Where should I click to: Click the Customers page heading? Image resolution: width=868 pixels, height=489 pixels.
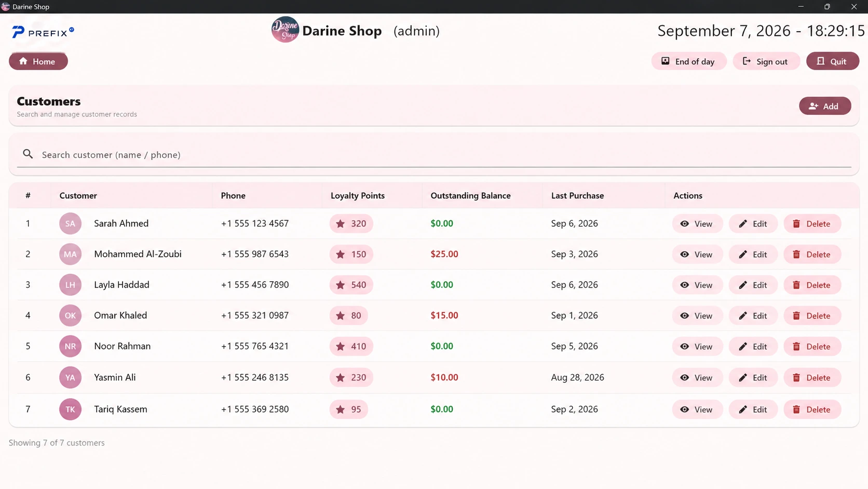(49, 101)
